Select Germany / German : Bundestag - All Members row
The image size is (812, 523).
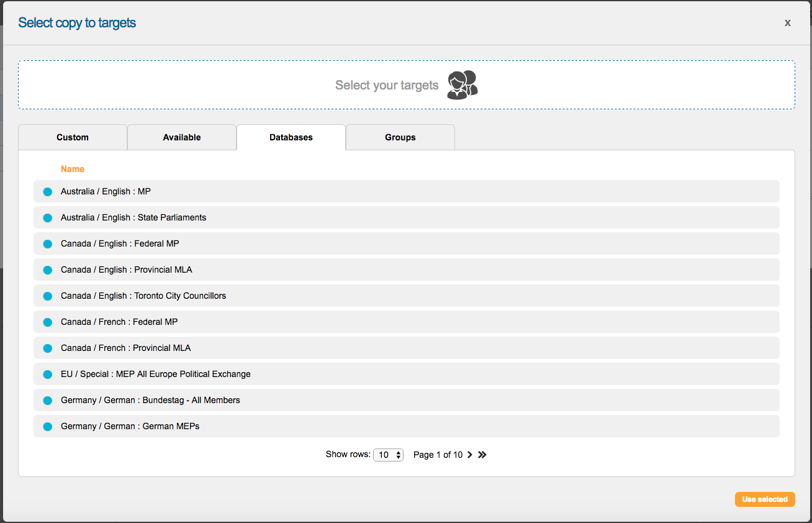[x=150, y=400]
